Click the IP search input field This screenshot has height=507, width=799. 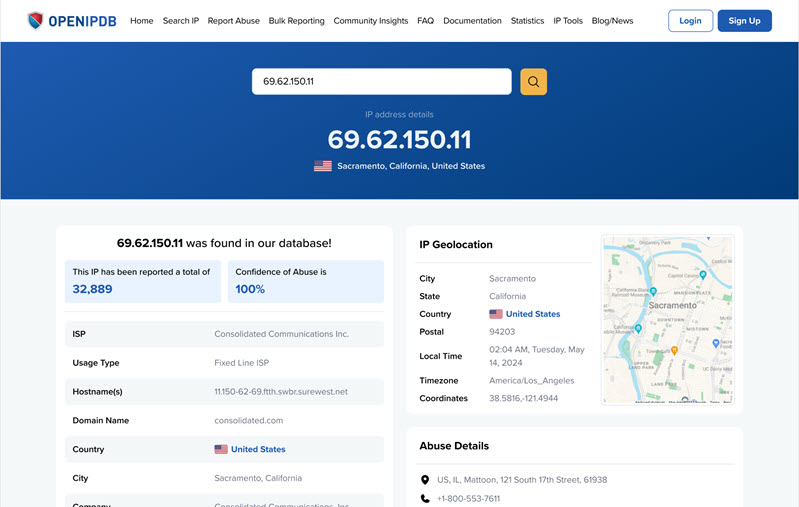(382, 82)
